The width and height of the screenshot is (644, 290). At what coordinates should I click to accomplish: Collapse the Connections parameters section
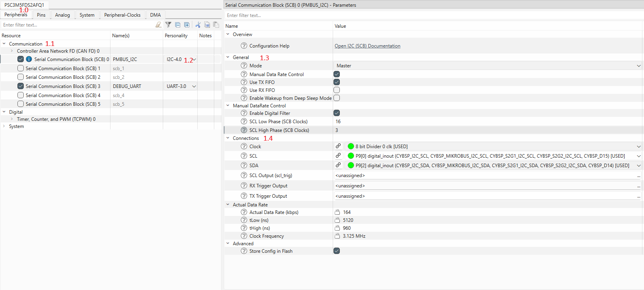[x=228, y=138]
